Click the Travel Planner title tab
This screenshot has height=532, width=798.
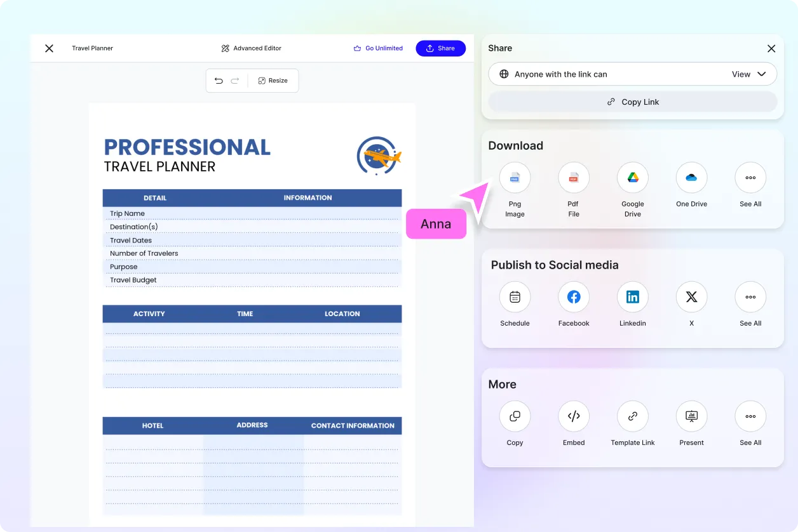92,48
